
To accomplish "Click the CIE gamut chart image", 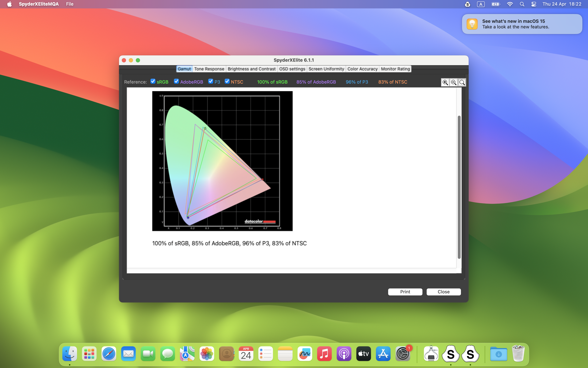I will point(222,161).
